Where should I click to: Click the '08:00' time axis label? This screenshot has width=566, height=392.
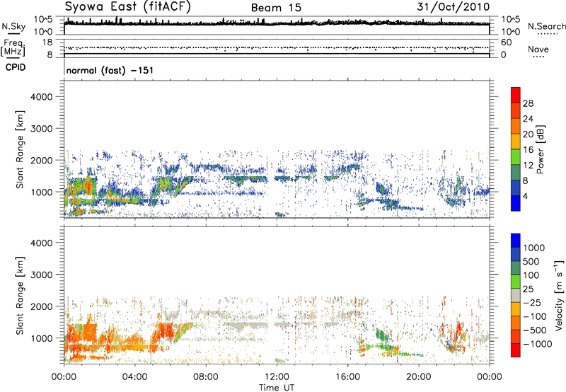206,377
